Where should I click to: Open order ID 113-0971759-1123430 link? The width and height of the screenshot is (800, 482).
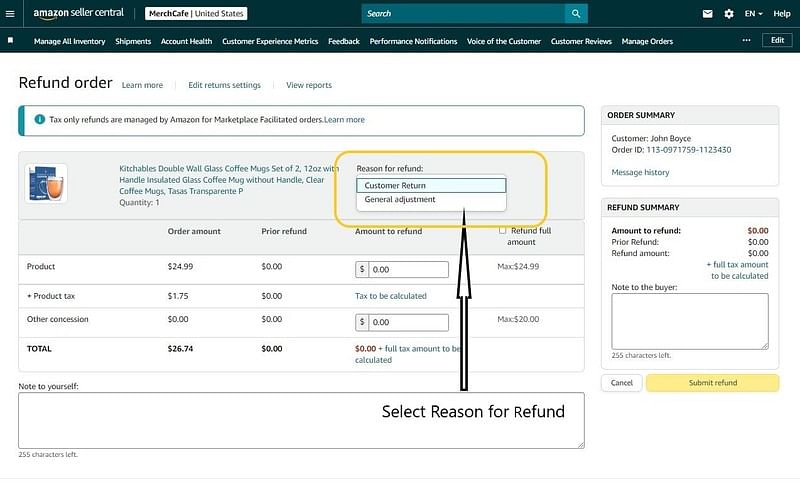tap(689, 150)
